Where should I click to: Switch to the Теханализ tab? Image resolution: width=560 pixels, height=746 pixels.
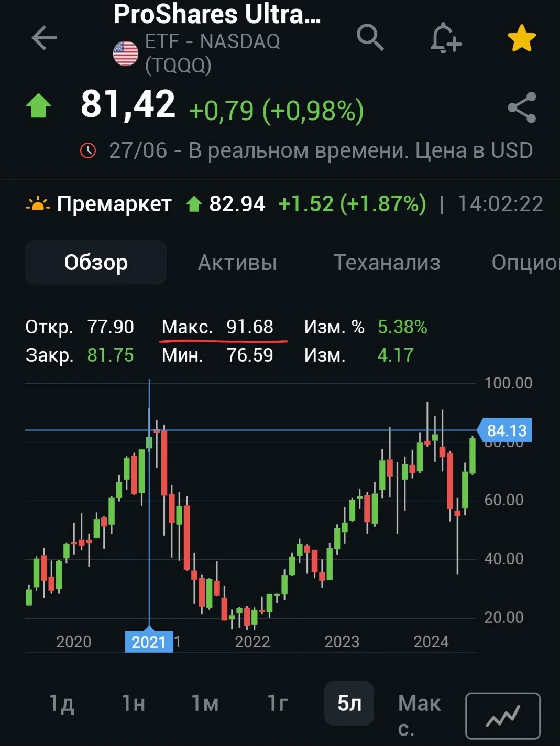(387, 262)
